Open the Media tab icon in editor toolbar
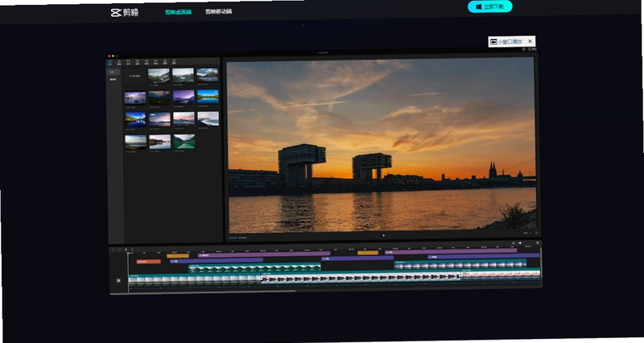The width and height of the screenshot is (644, 343). coord(110,63)
